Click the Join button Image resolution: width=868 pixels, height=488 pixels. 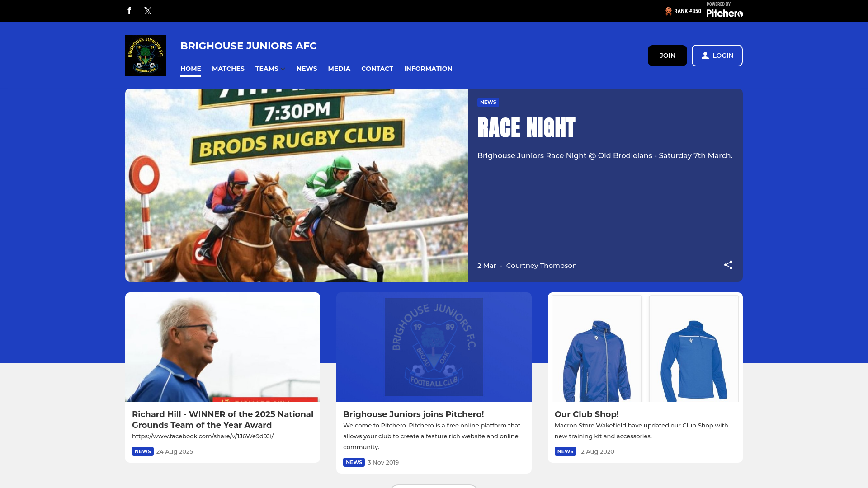[667, 56]
